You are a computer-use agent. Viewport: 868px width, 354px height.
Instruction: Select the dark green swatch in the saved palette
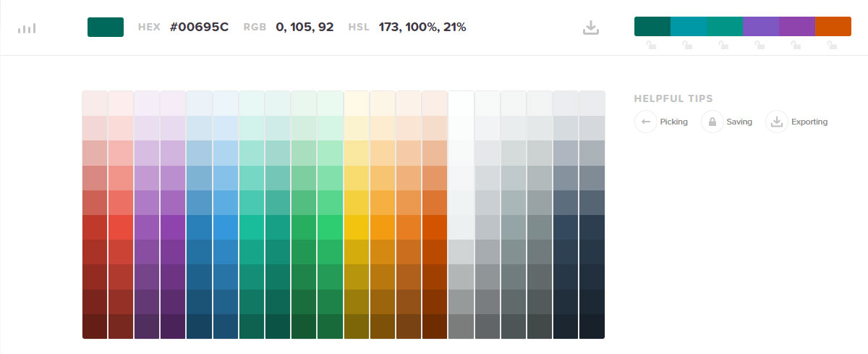click(x=652, y=27)
